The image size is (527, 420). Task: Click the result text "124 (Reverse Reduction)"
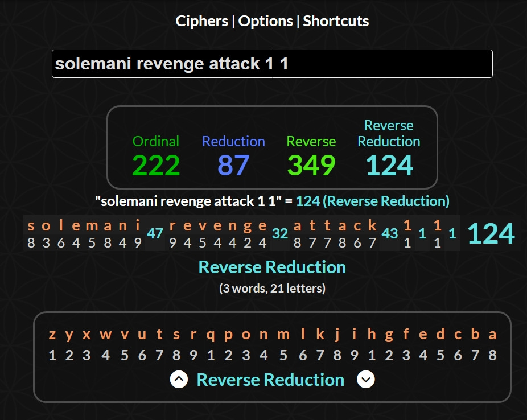tap(373, 201)
